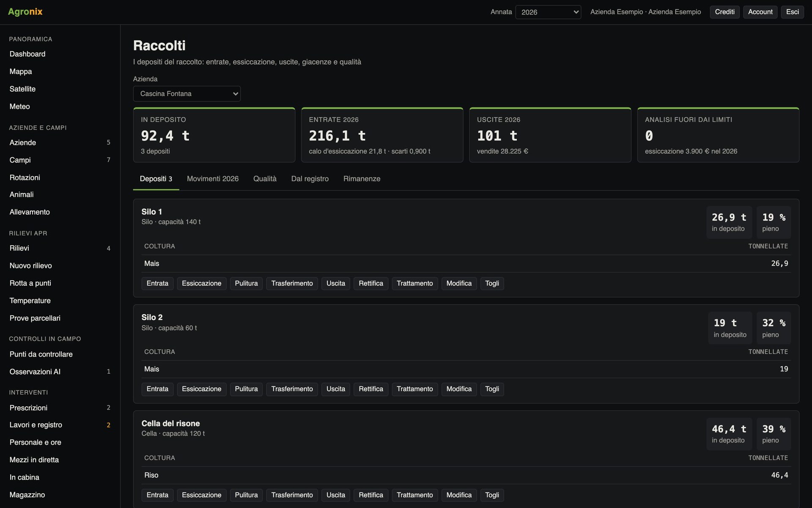Open Satellite in the sidebar
Image resolution: width=812 pixels, height=508 pixels.
pos(60,89)
